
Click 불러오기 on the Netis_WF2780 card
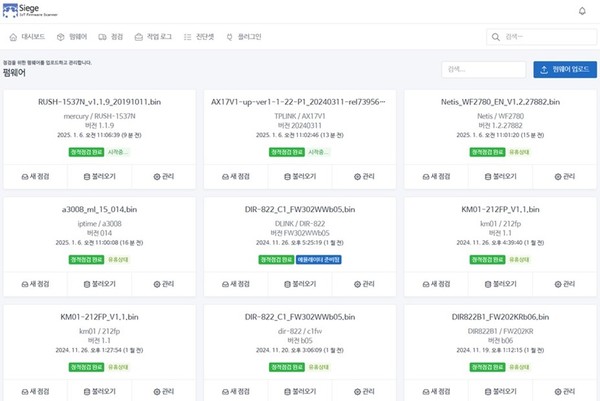click(501, 176)
